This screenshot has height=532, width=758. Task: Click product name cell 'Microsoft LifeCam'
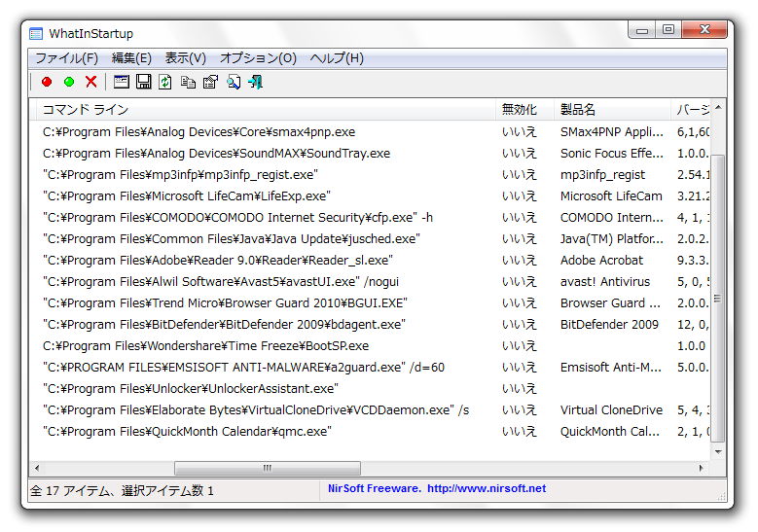pos(611,195)
